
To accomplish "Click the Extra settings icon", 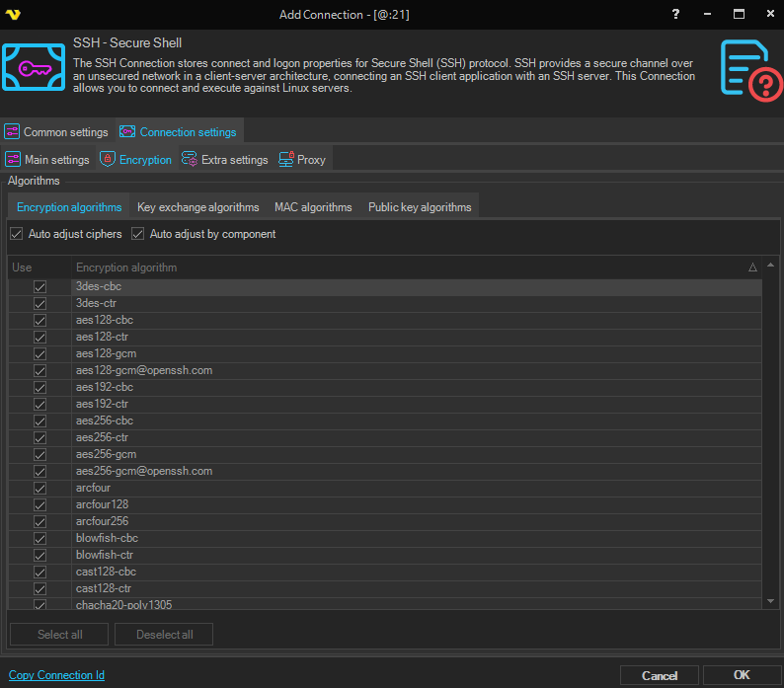I will (x=190, y=160).
